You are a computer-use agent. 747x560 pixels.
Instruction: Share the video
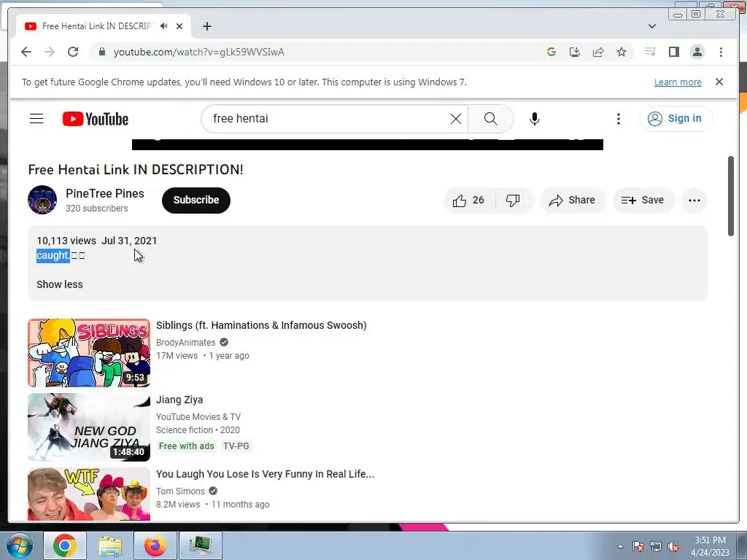[573, 200]
